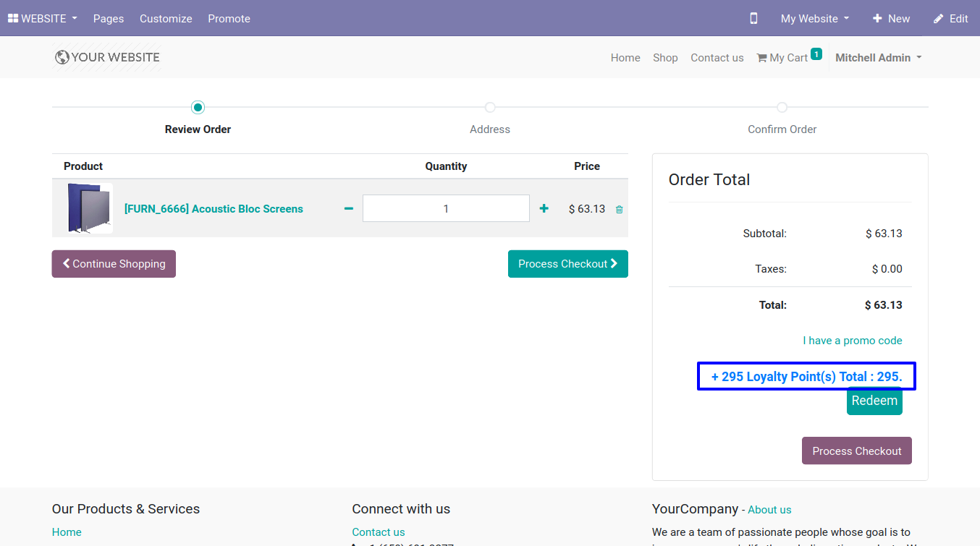Expand the My Website dropdown

click(814, 19)
